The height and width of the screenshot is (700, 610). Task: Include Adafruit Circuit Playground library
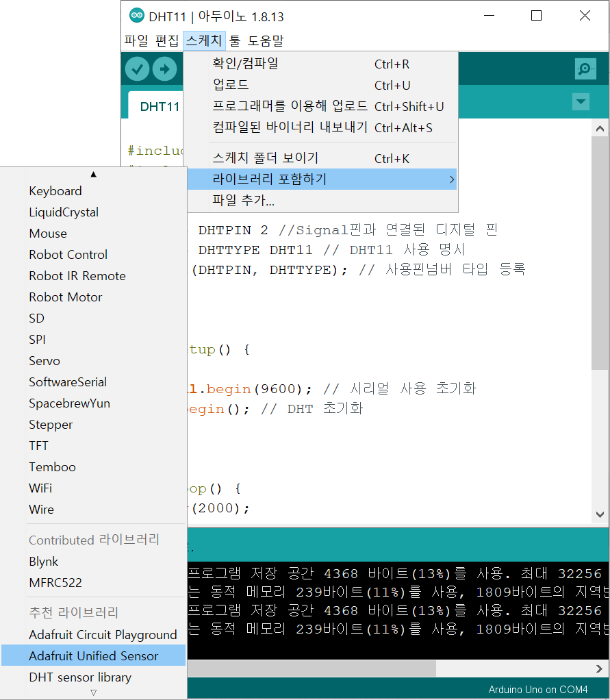pos(94,634)
